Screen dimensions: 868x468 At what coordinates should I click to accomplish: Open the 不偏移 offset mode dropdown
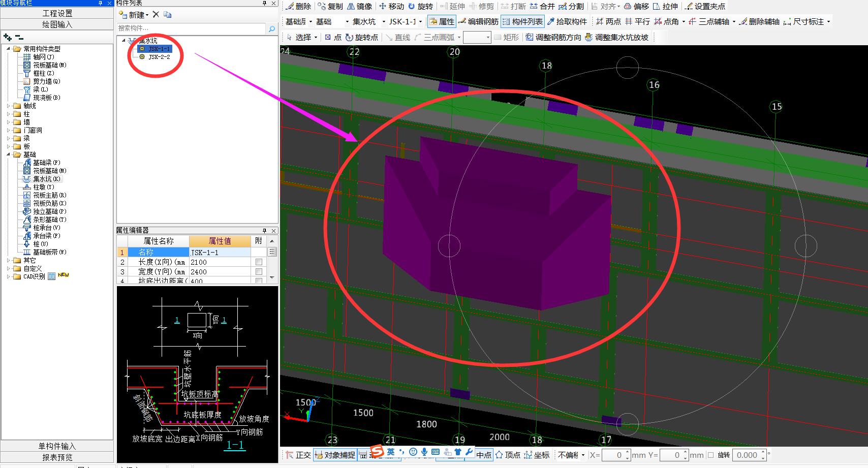[x=583, y=455]
